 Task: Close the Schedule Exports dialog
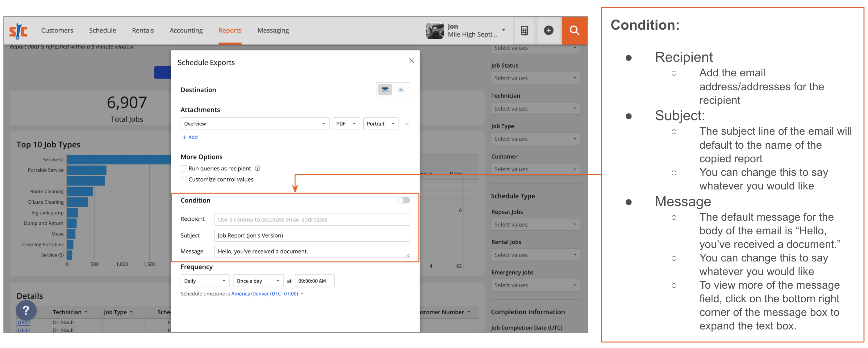[x=411, y=61]
